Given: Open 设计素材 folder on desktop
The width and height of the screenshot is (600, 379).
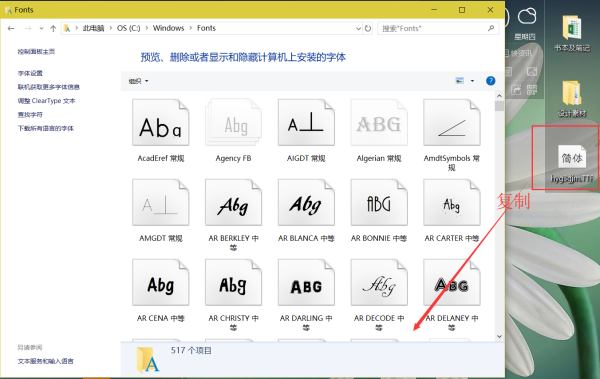Looking at the screenshot, I should point(572,99).
